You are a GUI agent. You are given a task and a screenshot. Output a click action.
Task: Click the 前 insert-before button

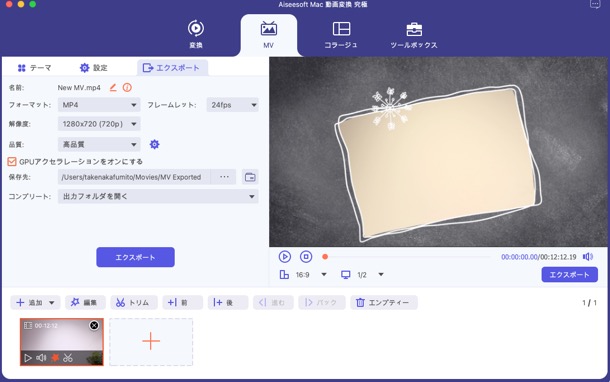click(x=182, y=302)
